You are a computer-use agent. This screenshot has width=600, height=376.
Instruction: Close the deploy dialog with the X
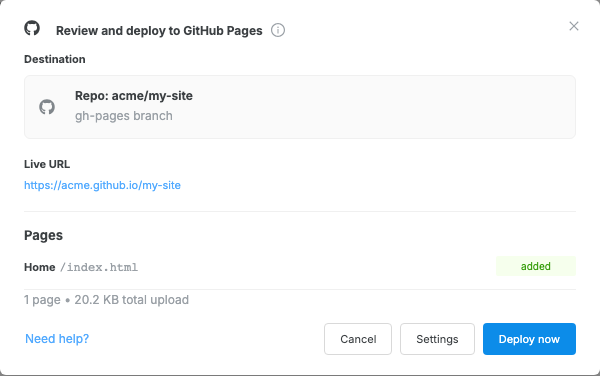point(574,26)
